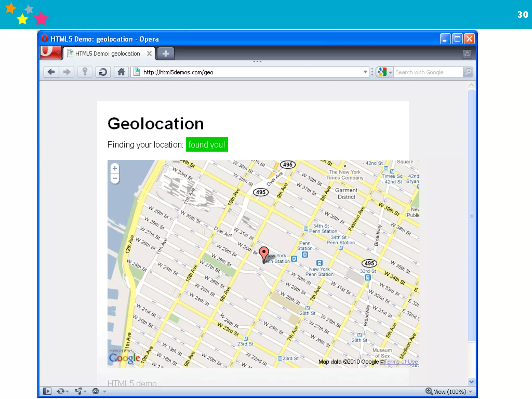The width and height of the screenshot is (532, 399).
Task: Open Opera Unite icon in status bar
Action: tap(78, 391)
